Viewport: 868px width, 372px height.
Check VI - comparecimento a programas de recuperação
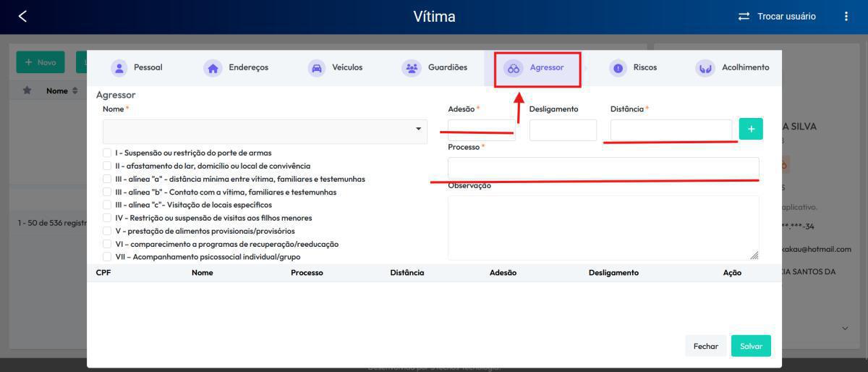point(107,244)
